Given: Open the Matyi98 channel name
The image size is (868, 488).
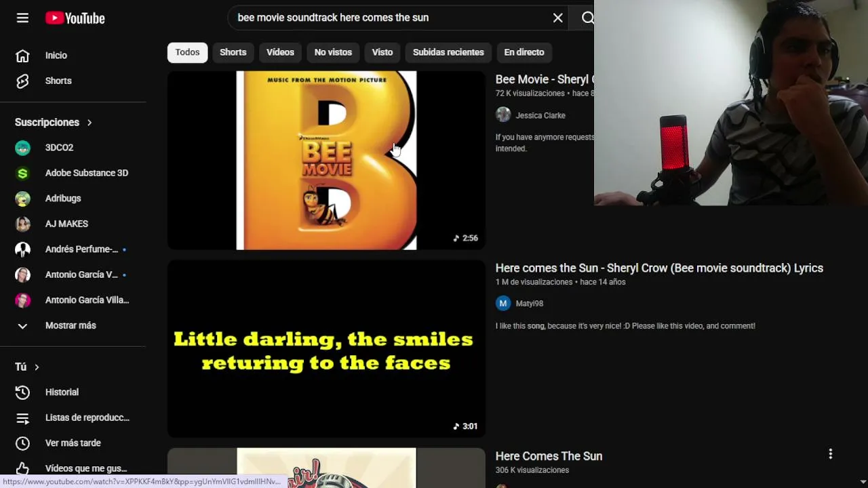Looking at the screenshot, I should (x=530, y=304).
